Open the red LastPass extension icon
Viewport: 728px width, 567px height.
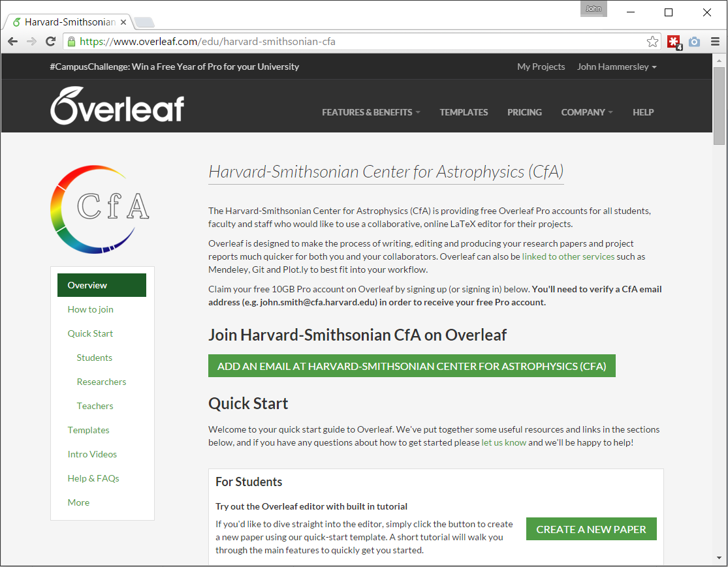tap(674, 42)
